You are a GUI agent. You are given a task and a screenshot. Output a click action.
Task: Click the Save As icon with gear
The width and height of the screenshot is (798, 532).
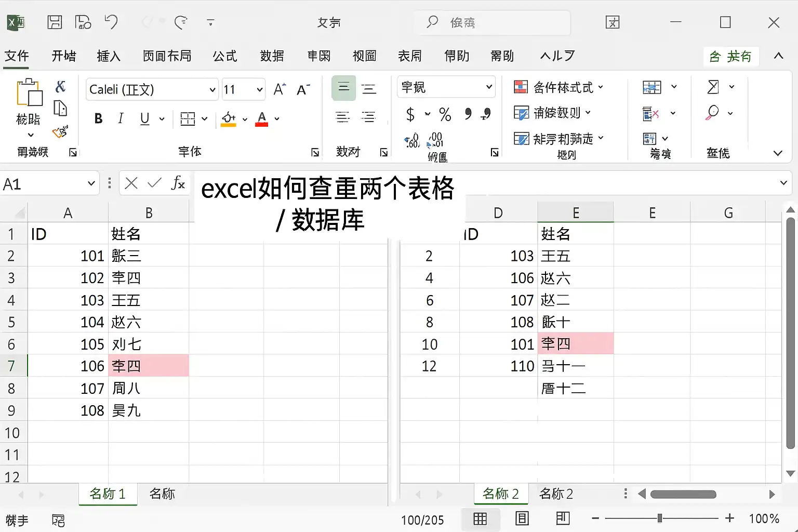(x=83, y=22)
